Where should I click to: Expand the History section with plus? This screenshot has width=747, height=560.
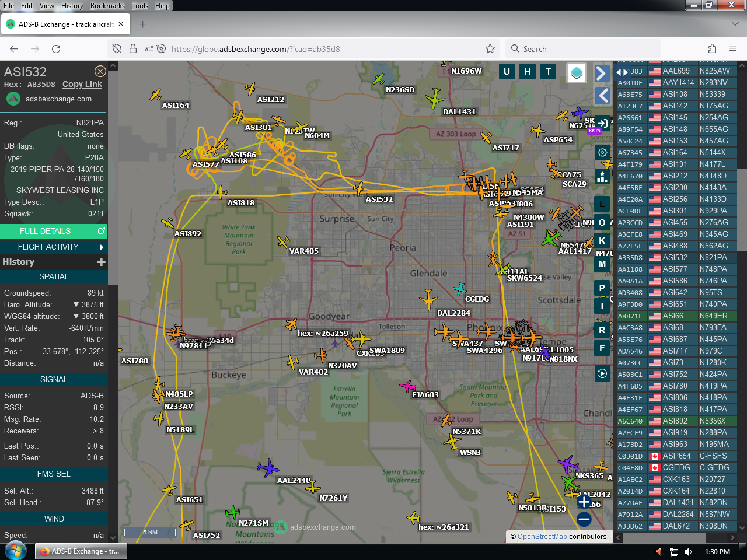click(x=102, y=262)
